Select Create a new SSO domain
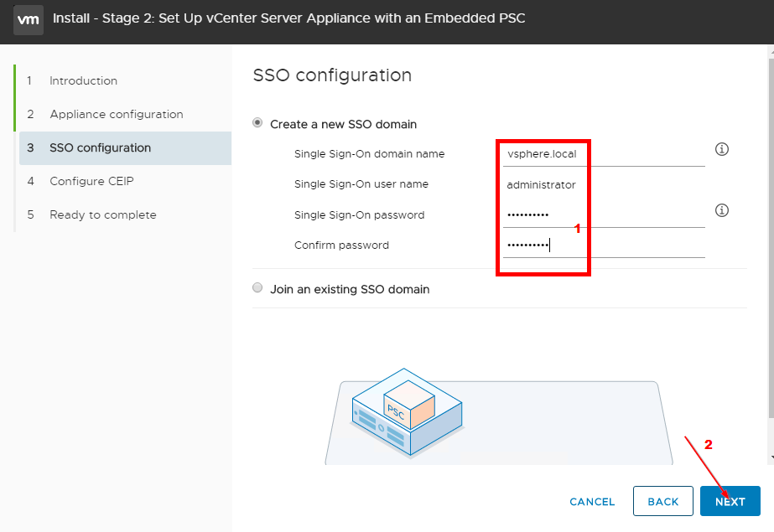The width and height of the screenshot is (774, 532). click(x=257, y=123)
